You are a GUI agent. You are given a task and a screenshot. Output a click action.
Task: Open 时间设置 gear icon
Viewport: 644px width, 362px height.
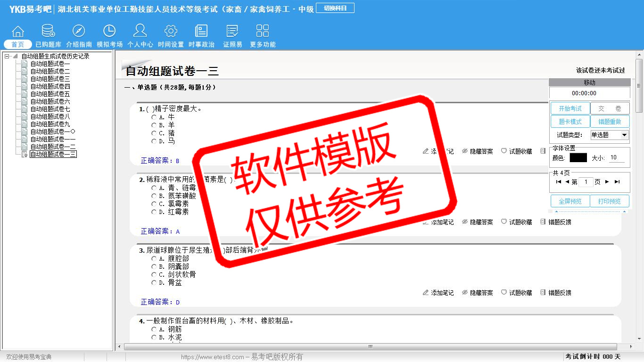[x=171, y=32]
